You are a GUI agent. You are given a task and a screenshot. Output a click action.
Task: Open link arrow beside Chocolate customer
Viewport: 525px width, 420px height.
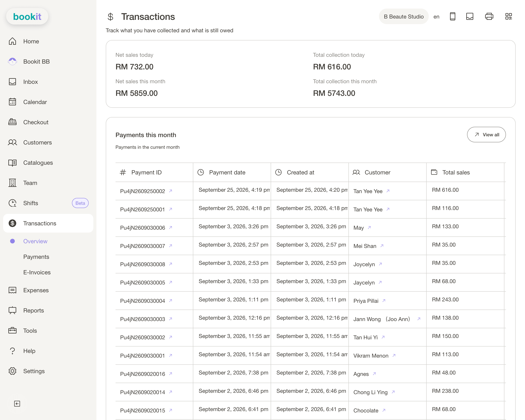384,410
